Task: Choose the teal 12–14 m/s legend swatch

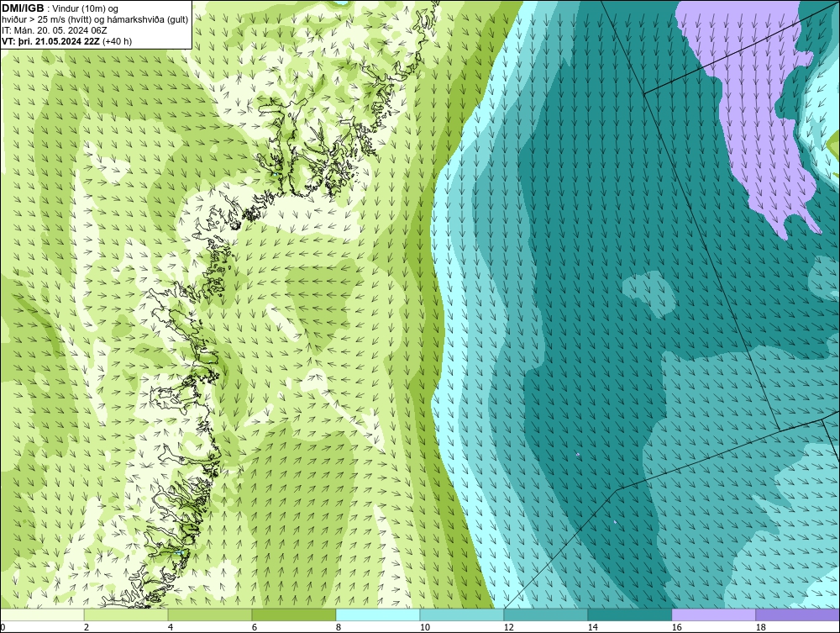Action: tap(545, 615)
